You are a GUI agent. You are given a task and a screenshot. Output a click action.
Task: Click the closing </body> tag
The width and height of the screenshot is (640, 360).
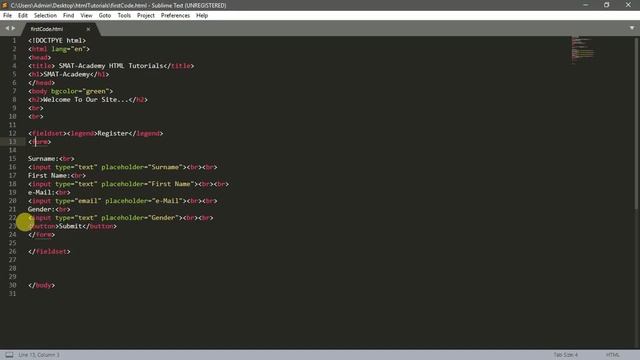(42, 285)
